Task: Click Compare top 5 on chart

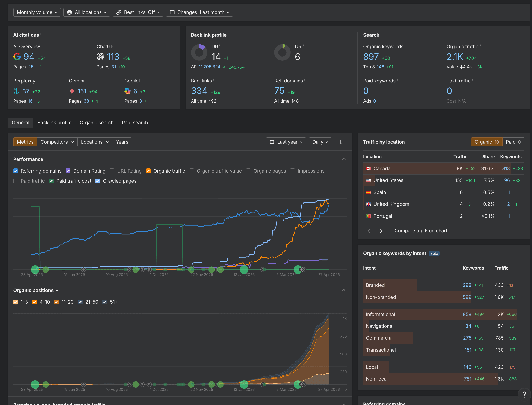Action: 420,231
